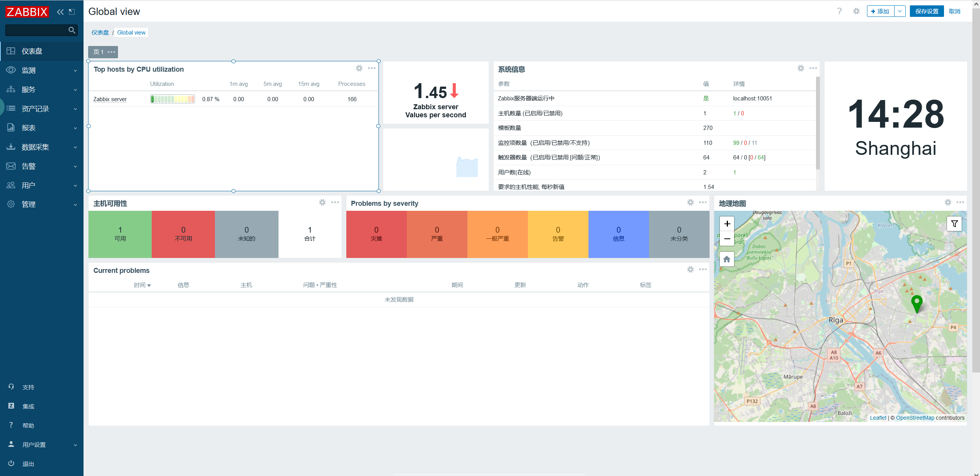Zoom out on the geomap
Viewport: 980px width, 476px height.
click(x=727, y=238)
